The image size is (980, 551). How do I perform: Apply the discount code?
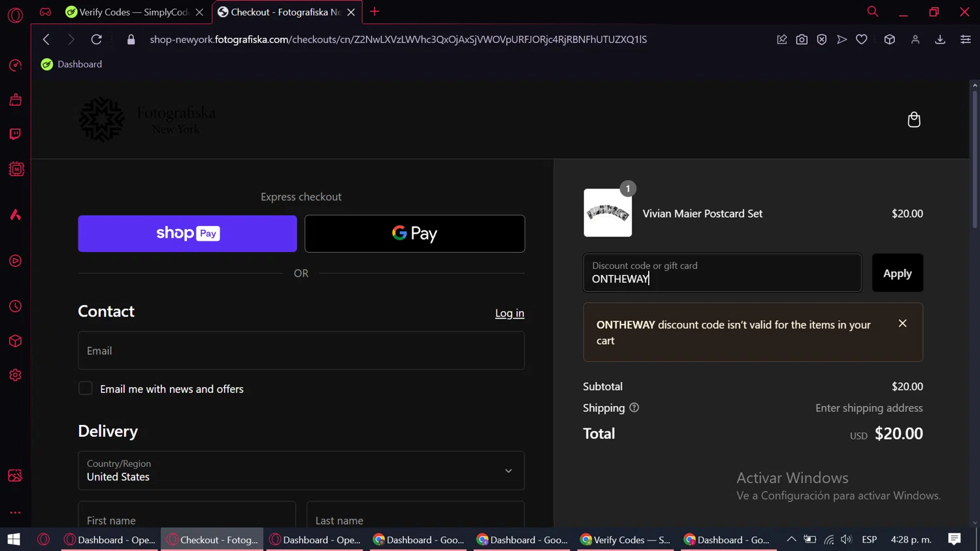[x=898, y=273]
